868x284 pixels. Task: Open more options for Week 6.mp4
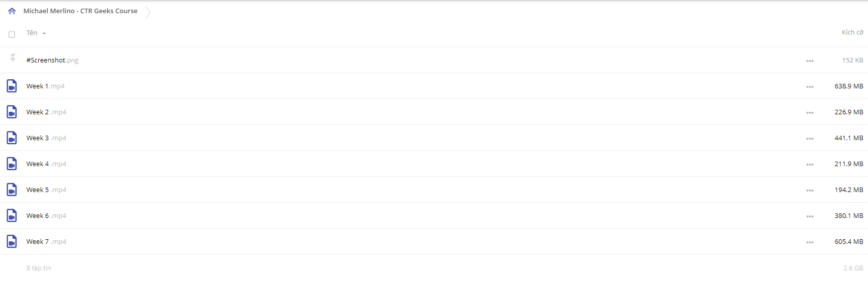[x=810, y=216]
